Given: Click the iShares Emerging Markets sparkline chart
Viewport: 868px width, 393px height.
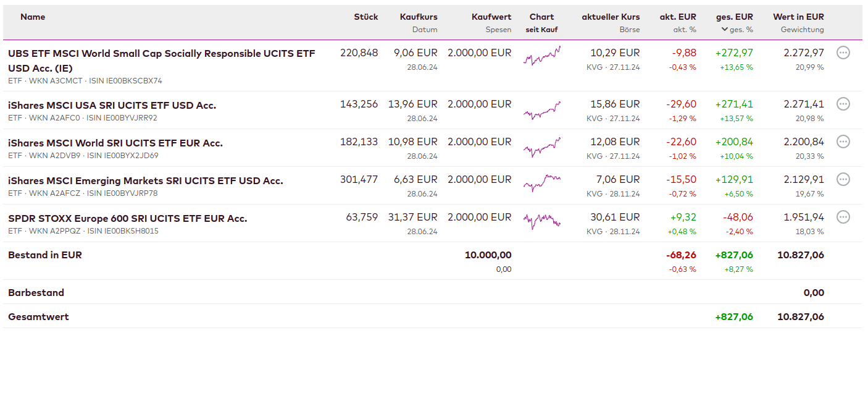Looking at the screenshot, I should tap(542, 183).
